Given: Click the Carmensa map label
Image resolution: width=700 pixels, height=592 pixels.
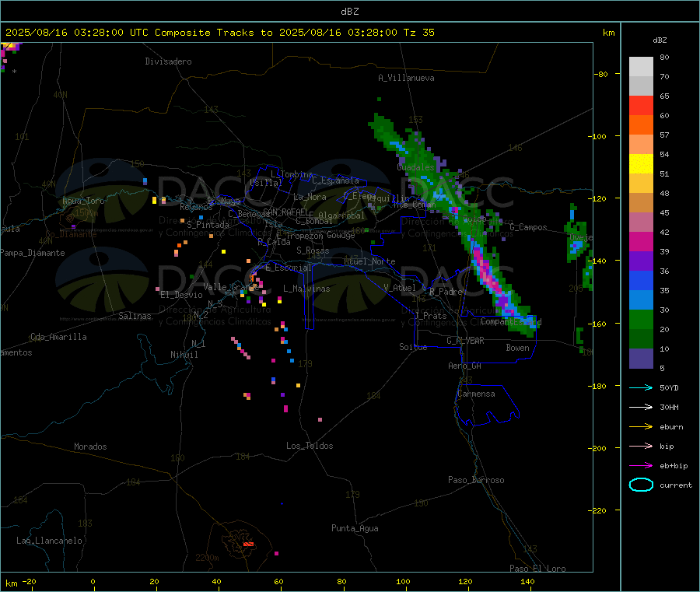Looking at the screenshot, I should (476, 394).
